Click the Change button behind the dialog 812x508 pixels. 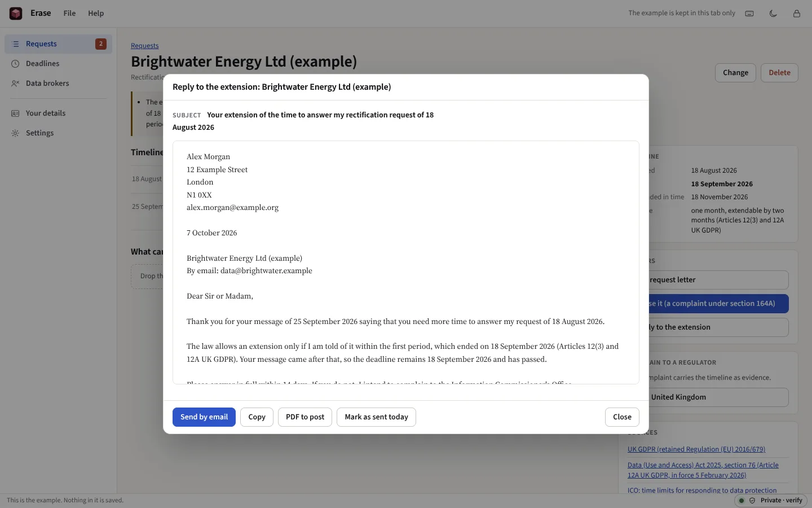pyautogui.click(x=735, y=73)
